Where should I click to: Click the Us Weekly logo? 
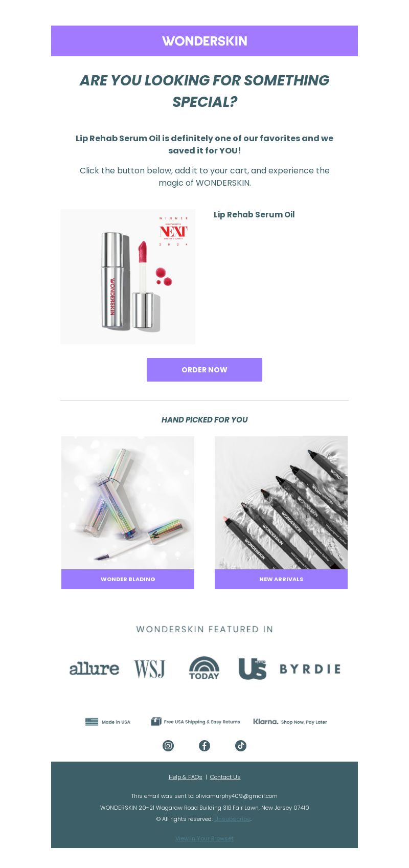253,669
